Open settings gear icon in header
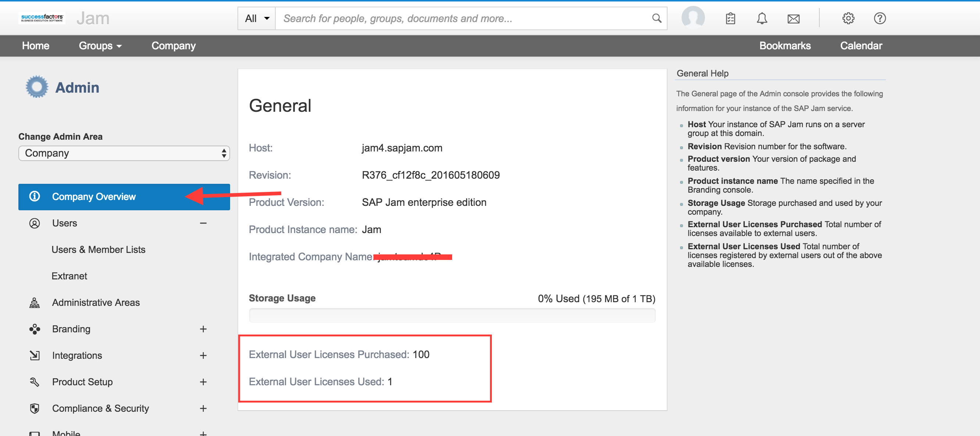 tap(848, 18)
